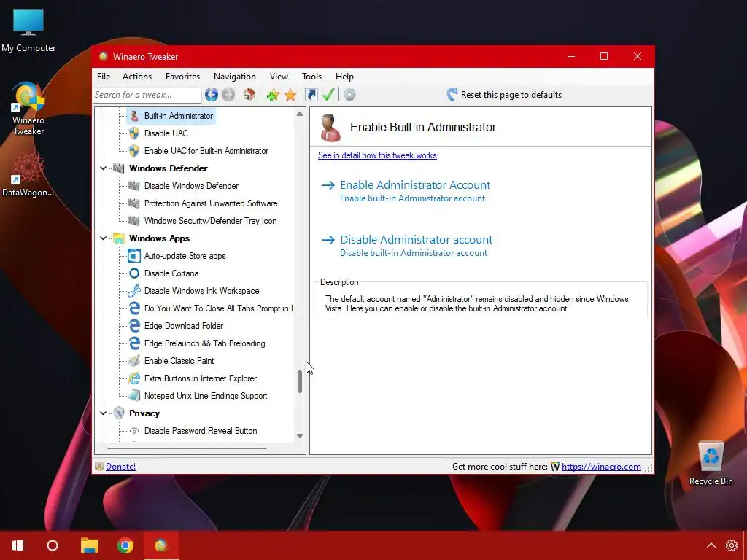The width and height of the screenshot is (747, 560).
Task: Click the Search for a tweak field
Action: coord(147,95)
